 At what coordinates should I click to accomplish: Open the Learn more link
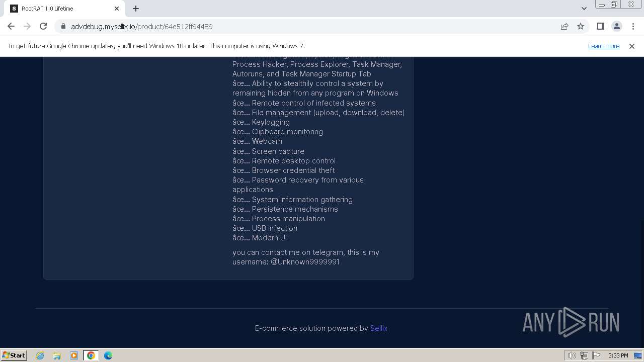coord(604,46)
